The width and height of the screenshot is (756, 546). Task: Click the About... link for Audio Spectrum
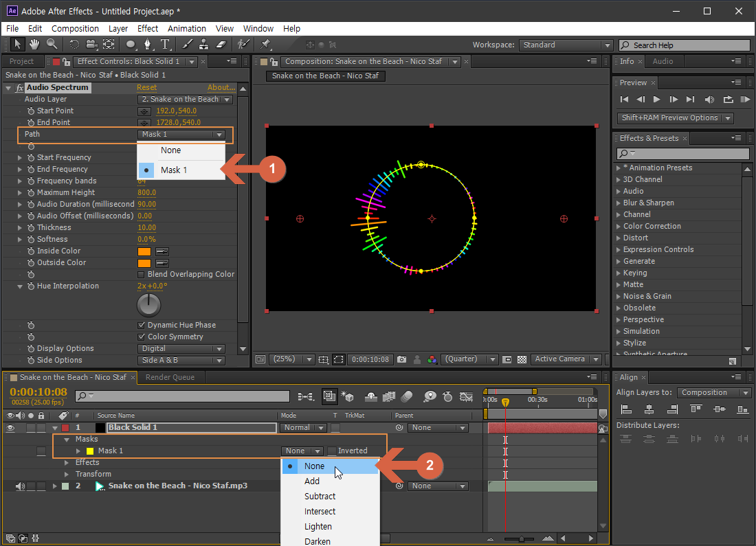[x=221, y=88]
